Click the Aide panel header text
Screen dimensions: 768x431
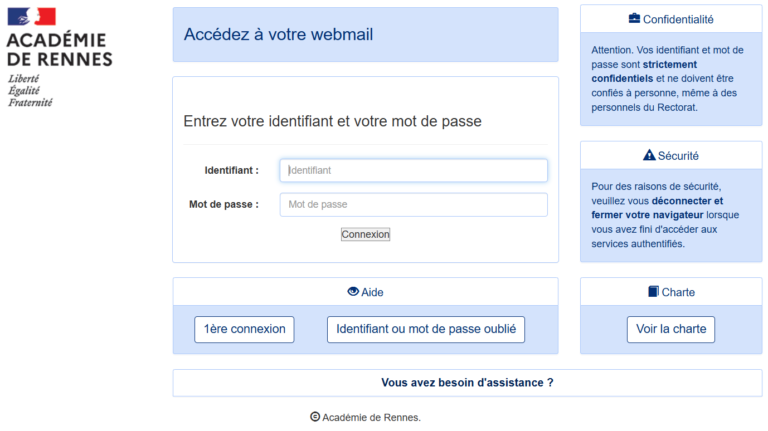click(x=372, y=292)
